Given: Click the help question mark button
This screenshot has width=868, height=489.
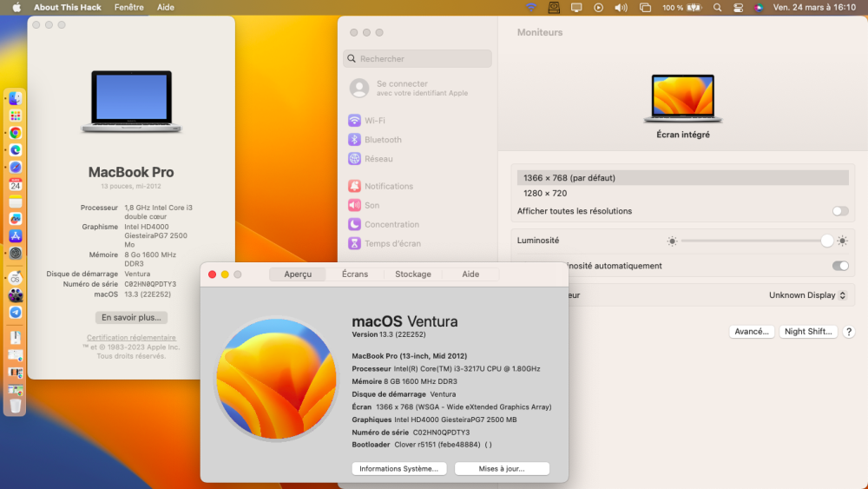Looking at the screenshot, I should (x=849, y=332).
